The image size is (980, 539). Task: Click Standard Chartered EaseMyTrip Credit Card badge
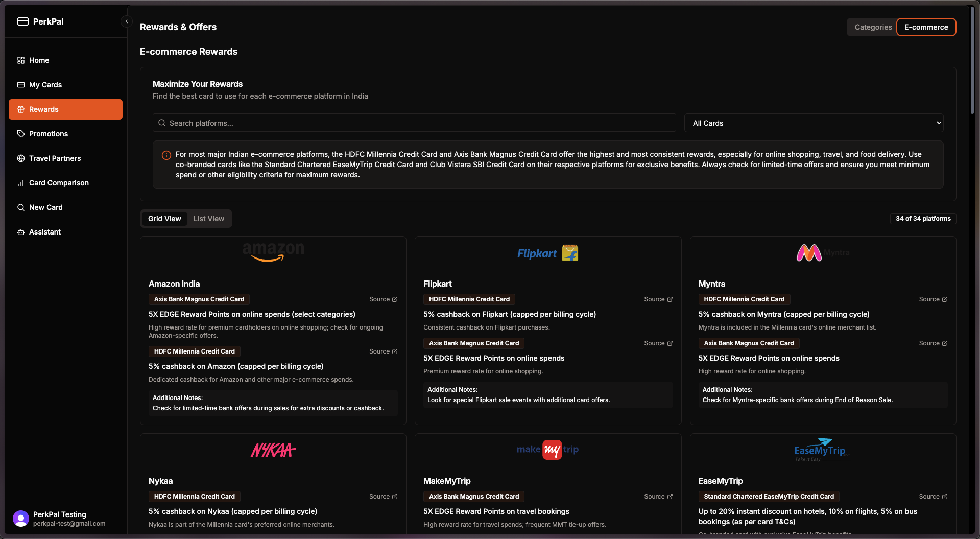(x=769, y=497)
